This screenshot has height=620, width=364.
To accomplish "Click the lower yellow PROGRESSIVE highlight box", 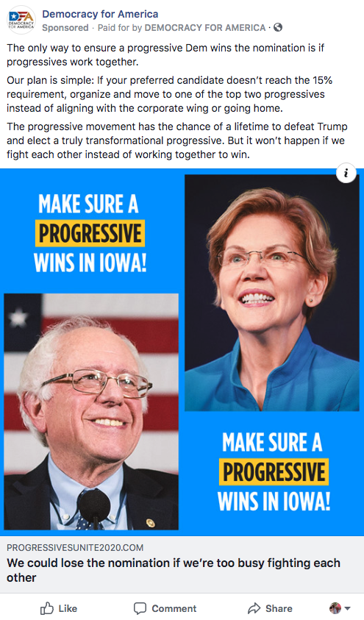I will coord(274,471).
